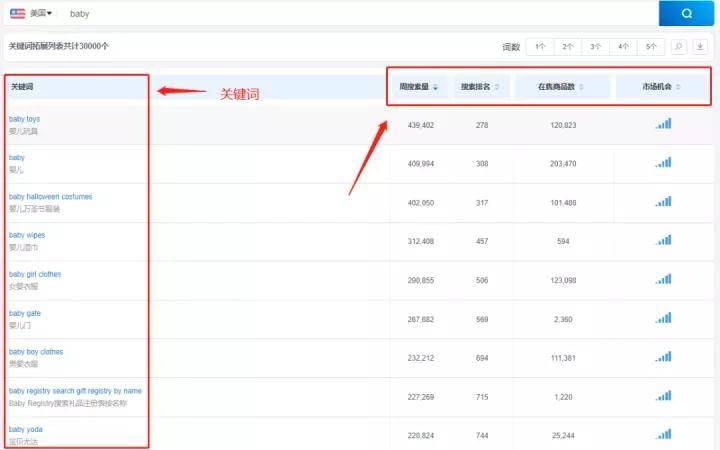Click the search volume value 409,994
Viewport: 720px width, 450px height.
pos(421,164)
